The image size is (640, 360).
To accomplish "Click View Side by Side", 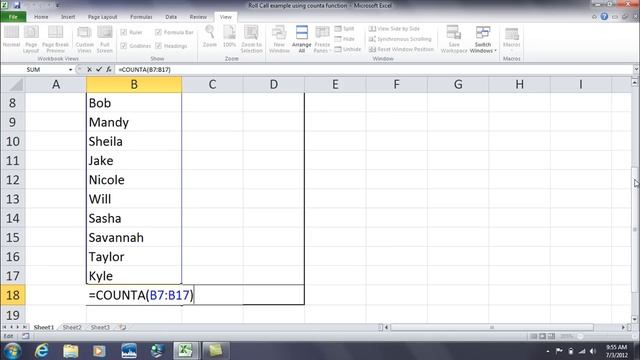I will pos(394,28).
